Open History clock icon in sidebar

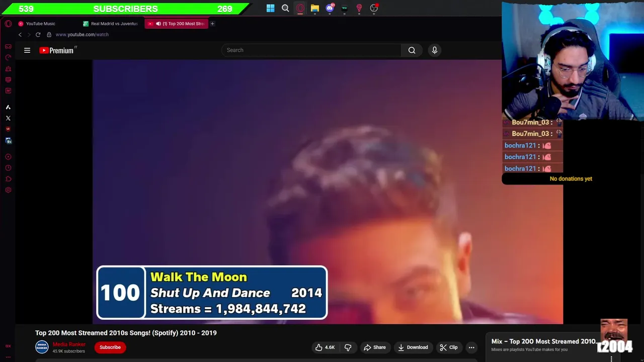(8, 168)
